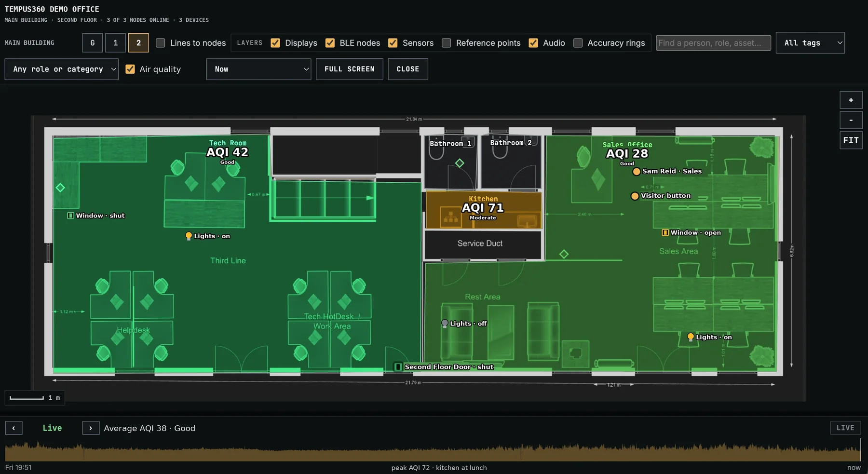
Task: Uncheck the Displays layer
Action: pyautogui.click(x=275, y=43)
